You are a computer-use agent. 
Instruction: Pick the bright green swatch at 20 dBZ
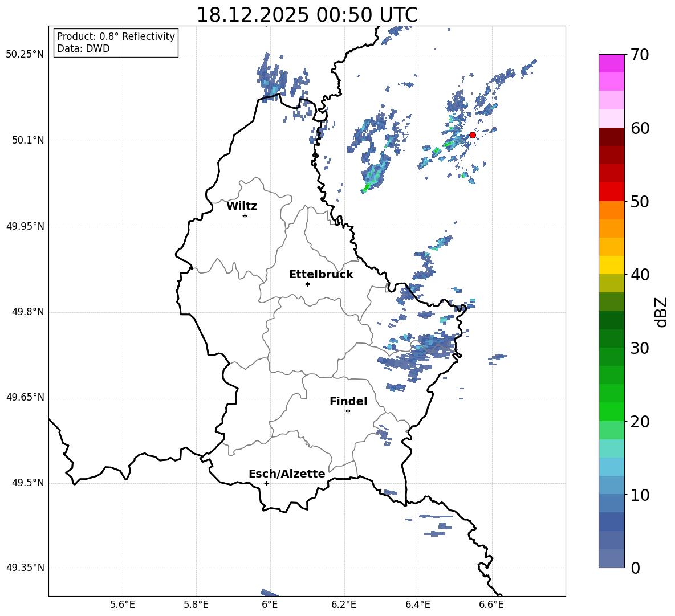(x=611, y=411)
